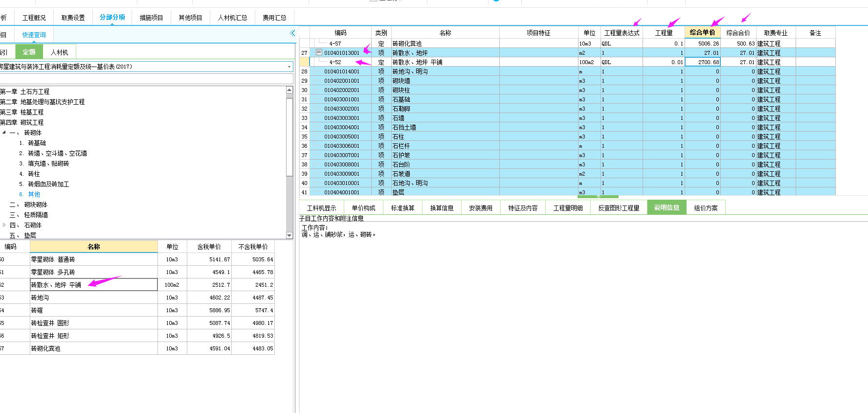Select the 人材机 sub-tab
868x413 pixels.
(x=60, y=52)
